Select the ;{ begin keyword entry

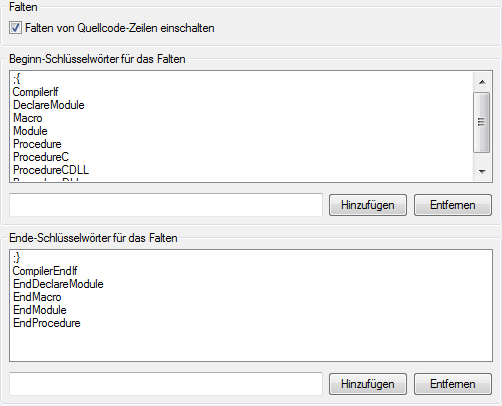tap(17, 79)
